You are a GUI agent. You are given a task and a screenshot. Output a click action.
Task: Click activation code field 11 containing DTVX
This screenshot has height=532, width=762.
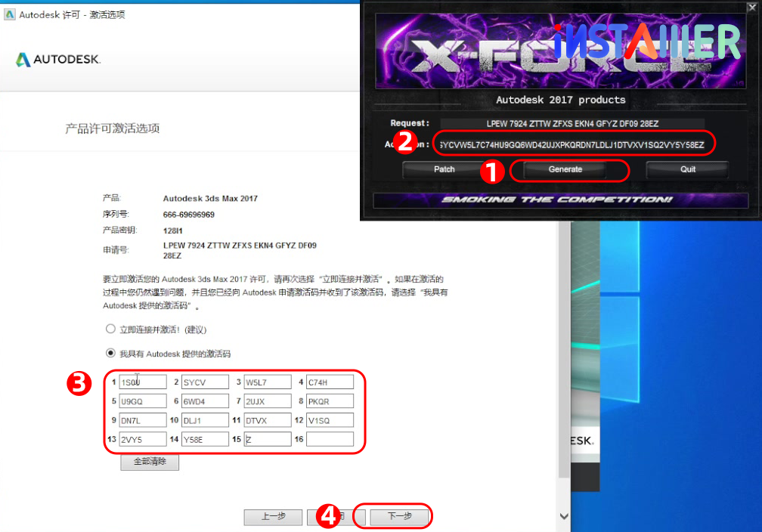pyautogui.click(x=268, y=419)
